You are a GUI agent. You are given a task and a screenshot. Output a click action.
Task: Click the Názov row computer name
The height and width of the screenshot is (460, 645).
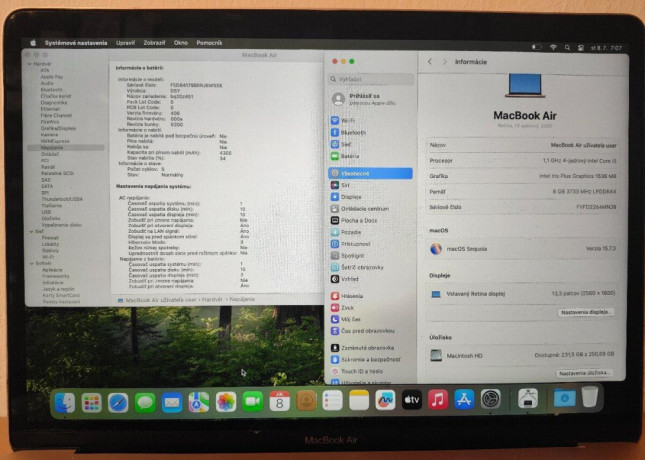pyautogui.click(x=522, y=145)
